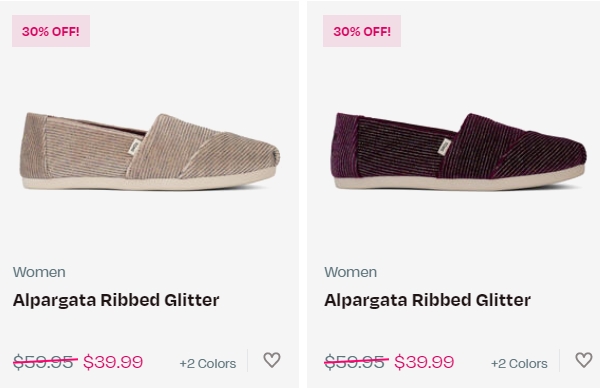Viewport: 600px width, 388px height.
Task: Expand +2 Colors on the beige shoe card
Action: click(x=208, y=363)
